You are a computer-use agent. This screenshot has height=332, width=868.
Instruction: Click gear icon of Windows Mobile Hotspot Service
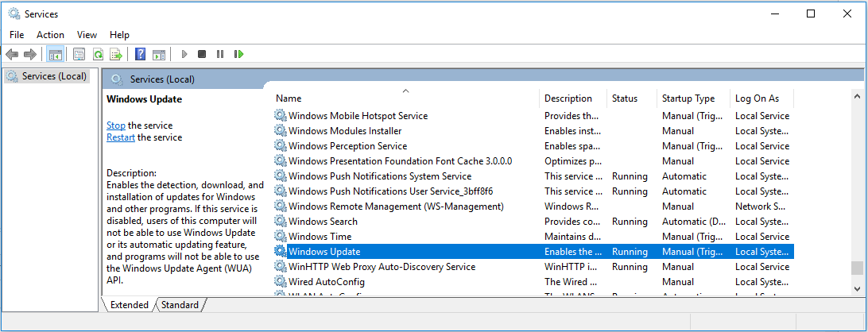click(281, 116)
